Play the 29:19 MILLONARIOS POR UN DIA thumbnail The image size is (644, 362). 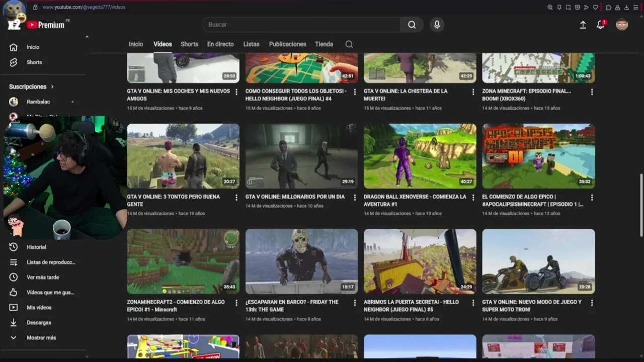(x=301, y=156)
